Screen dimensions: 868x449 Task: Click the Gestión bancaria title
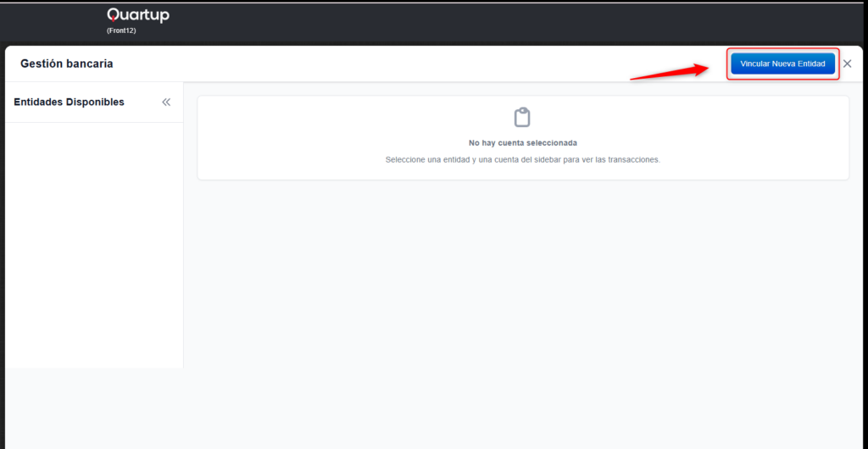(x=66, y=64)
